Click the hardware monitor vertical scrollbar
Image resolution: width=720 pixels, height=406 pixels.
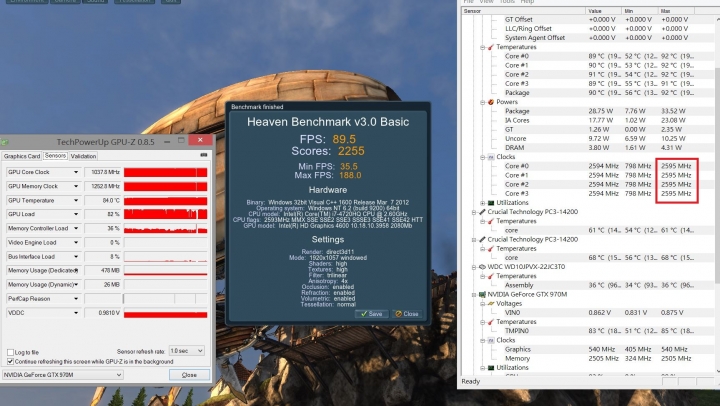[717, 193]
